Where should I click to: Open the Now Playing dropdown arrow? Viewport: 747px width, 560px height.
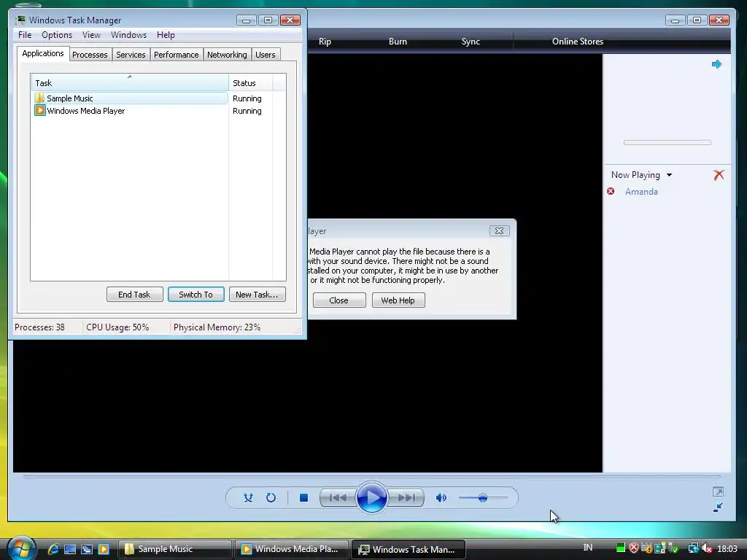(x=670, y=175)
